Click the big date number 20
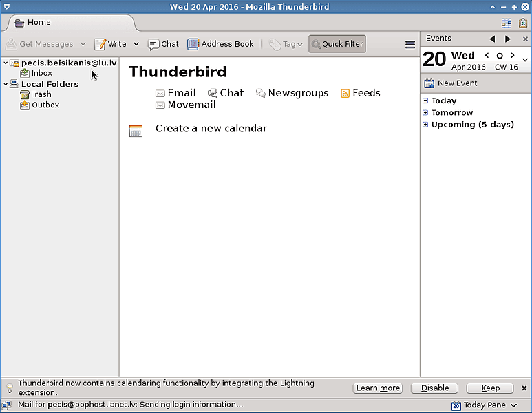The width and height of the screenshot is (532, 413). pos(434,59)
